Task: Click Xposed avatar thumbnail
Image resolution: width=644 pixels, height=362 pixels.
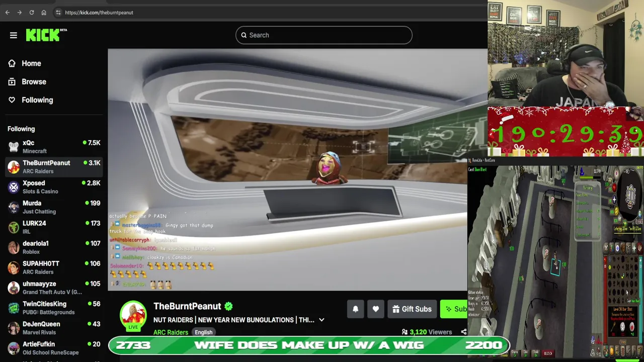Action: (14, 187)
